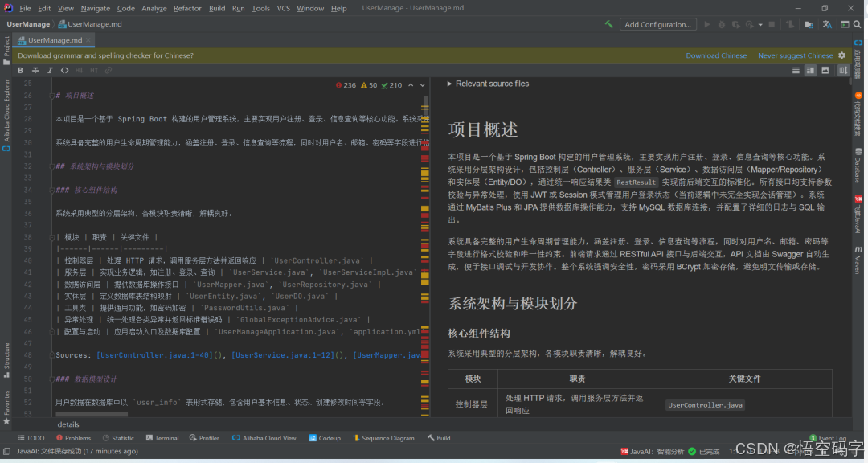Apply strikethrough formatting in markdown toolbar
The image size is (868, 463).
[35, 71]
